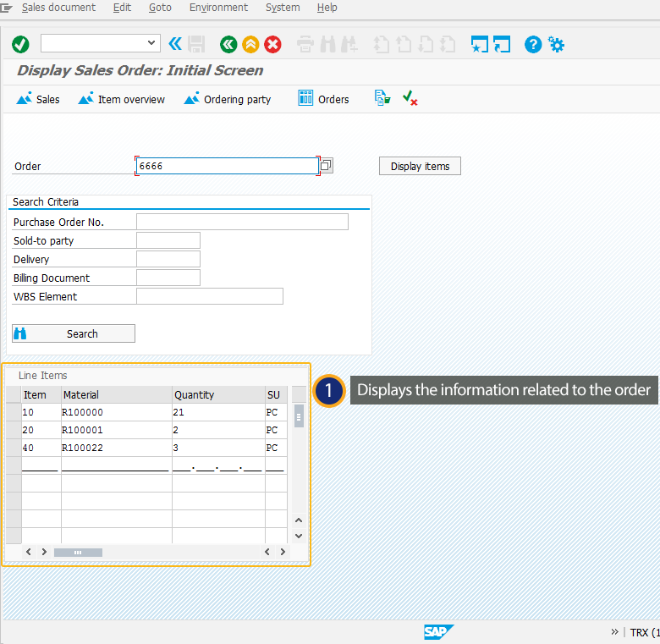Click the Save diskette icon
Screen dimensions: 660x644
(196, 44)
